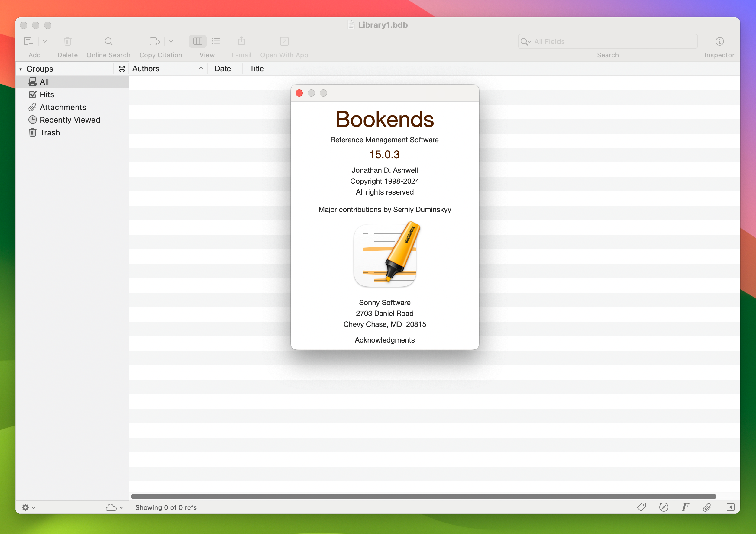The image size is (756, 534).
Task: Select the Hits group in sidebar
Action: pos(47,94)
